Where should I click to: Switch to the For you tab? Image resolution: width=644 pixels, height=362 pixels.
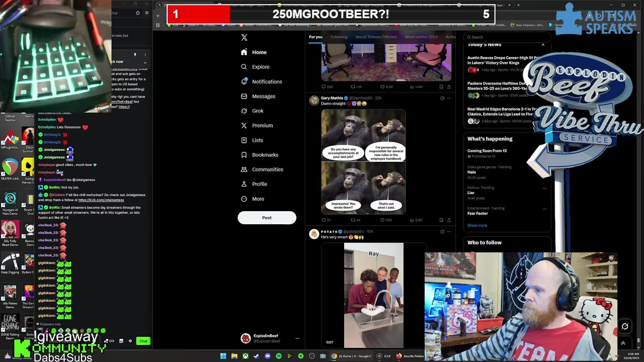click(315, 37)
